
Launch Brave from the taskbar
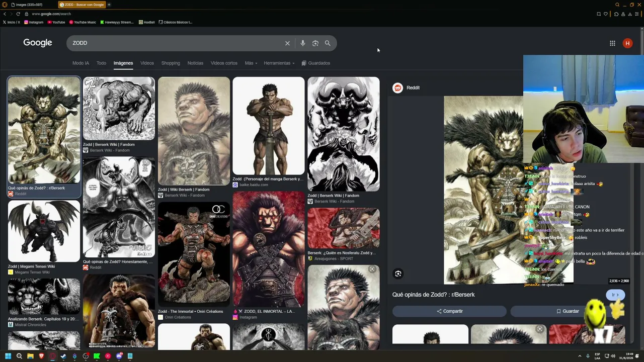click(41, 356)
